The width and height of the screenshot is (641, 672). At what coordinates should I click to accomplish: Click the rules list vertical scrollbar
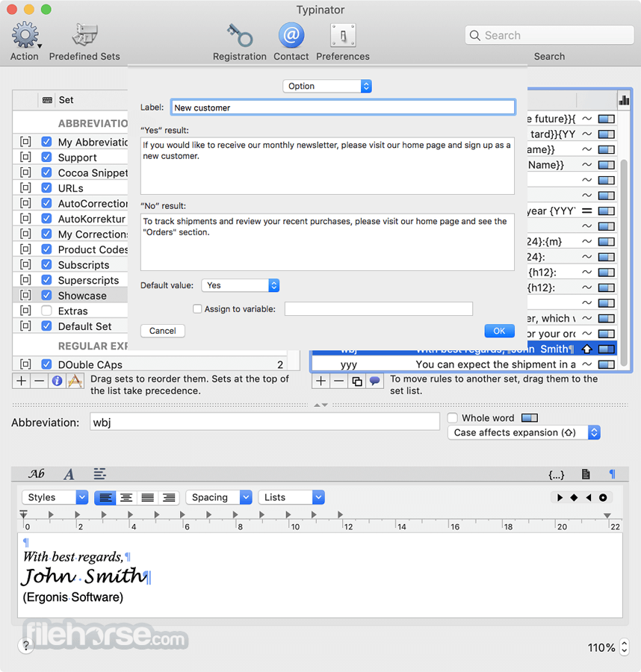tap(625, 261)
